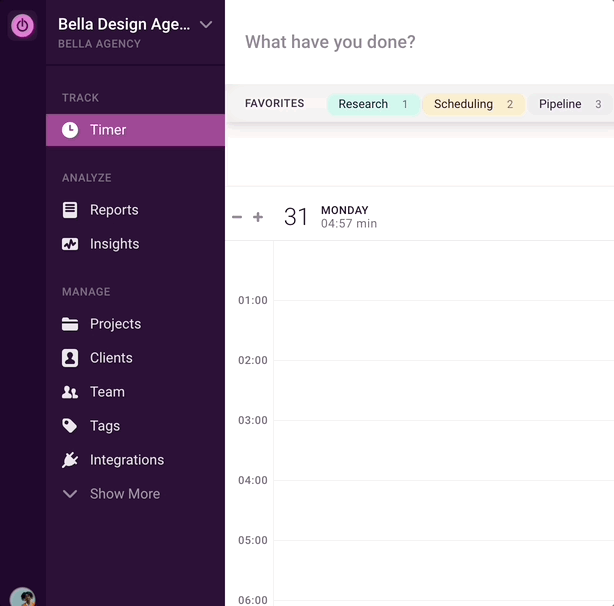Viewport: 614px width, 606px height.
Task: Go to the Reports page
Action: 114,210
